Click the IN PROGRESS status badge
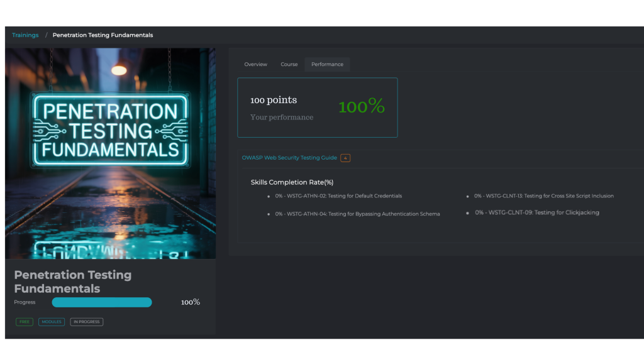 tap(86, 322)
